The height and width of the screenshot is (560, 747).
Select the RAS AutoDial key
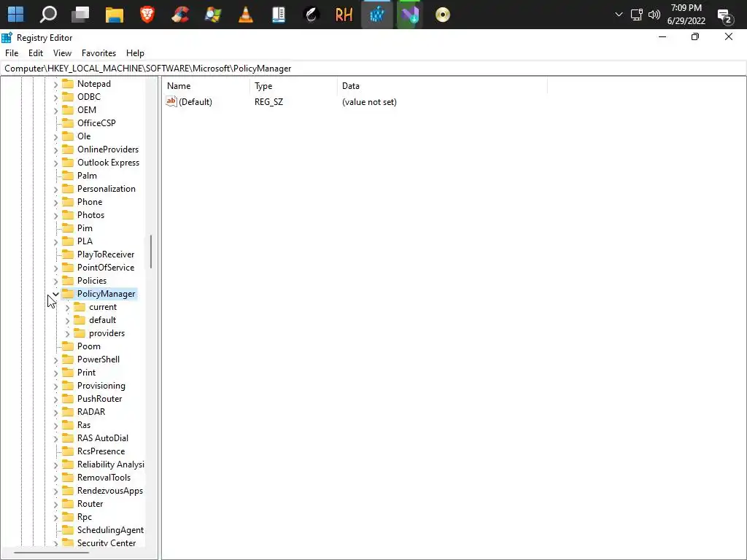[x=102, y=438]
